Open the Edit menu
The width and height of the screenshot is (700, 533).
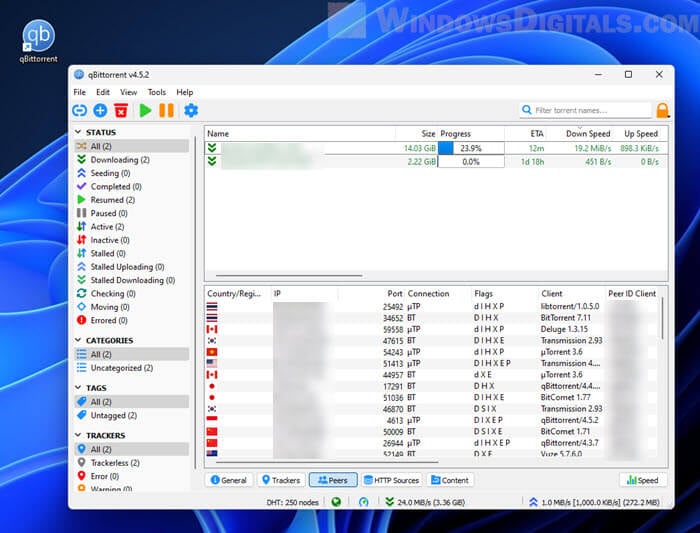pos(103,92)
